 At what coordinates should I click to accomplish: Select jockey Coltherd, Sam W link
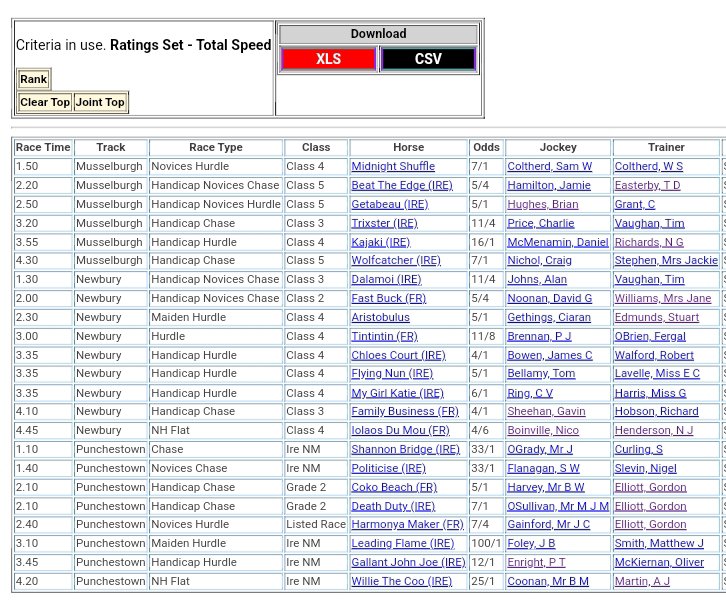tap(549, 167)
